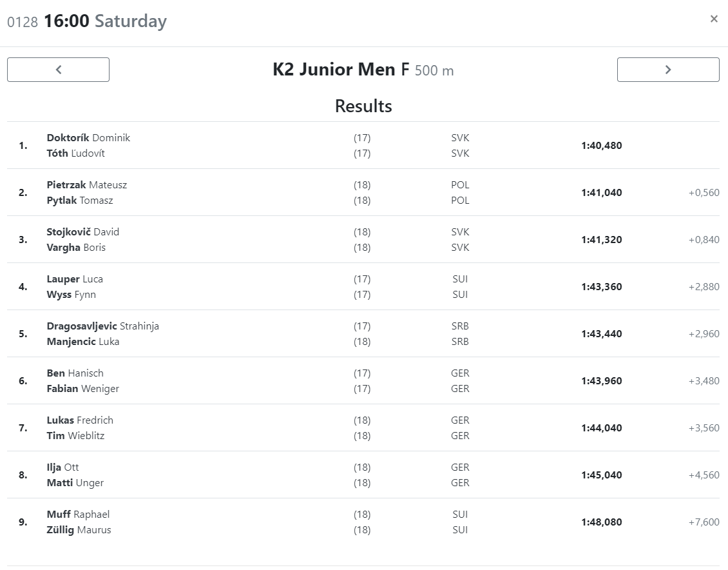Viewport: 728px width, 570px height.
Task: Go to previous race with left chevron
Action: click(x=58, y=70)
